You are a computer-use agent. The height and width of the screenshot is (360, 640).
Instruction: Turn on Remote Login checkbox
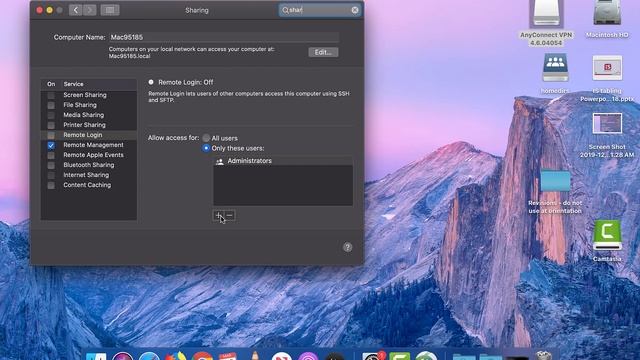(x=51, y=135)
